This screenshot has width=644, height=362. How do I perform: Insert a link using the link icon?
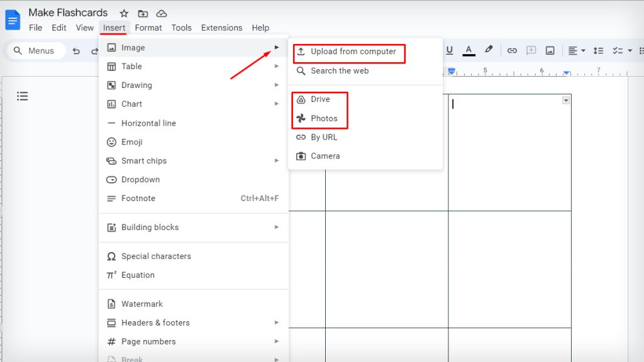(514, 50)
